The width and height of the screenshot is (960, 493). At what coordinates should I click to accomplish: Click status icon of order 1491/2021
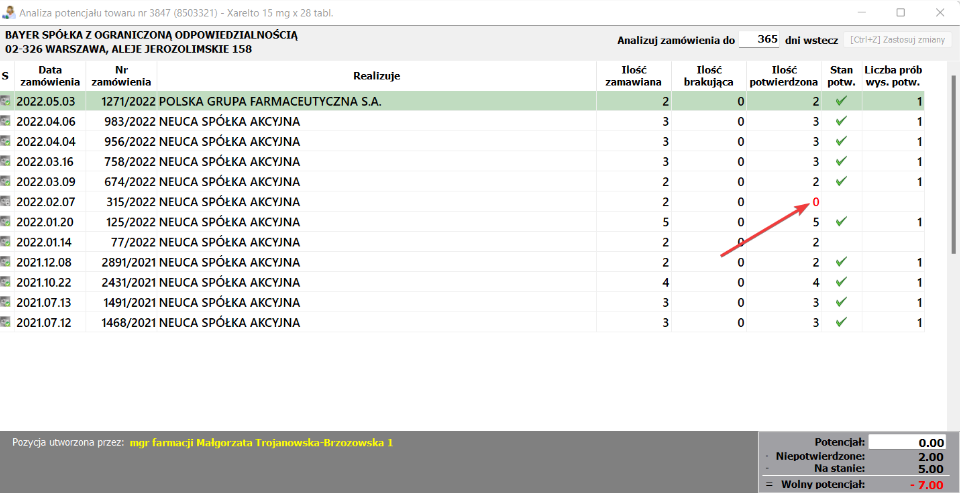click(6, 302)
